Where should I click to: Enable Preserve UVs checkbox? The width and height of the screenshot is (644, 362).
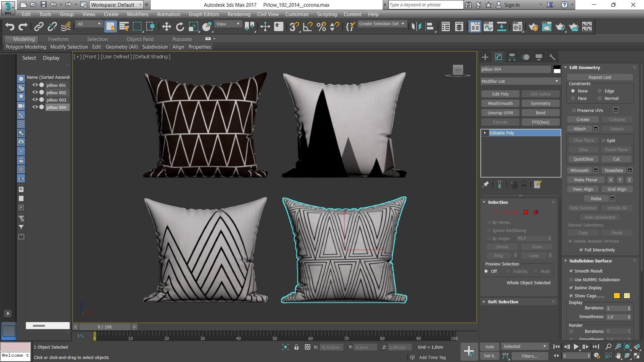click(x=574, y=110)
